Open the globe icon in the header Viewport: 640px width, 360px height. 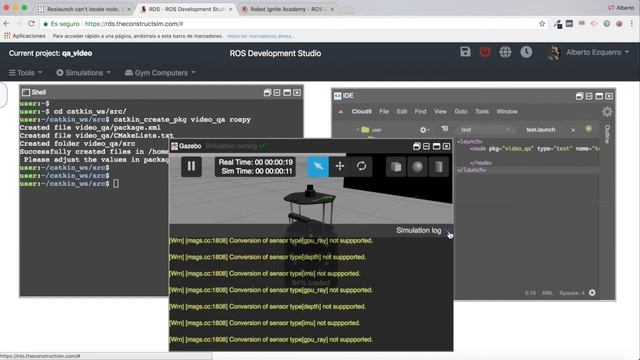point(505,52)
